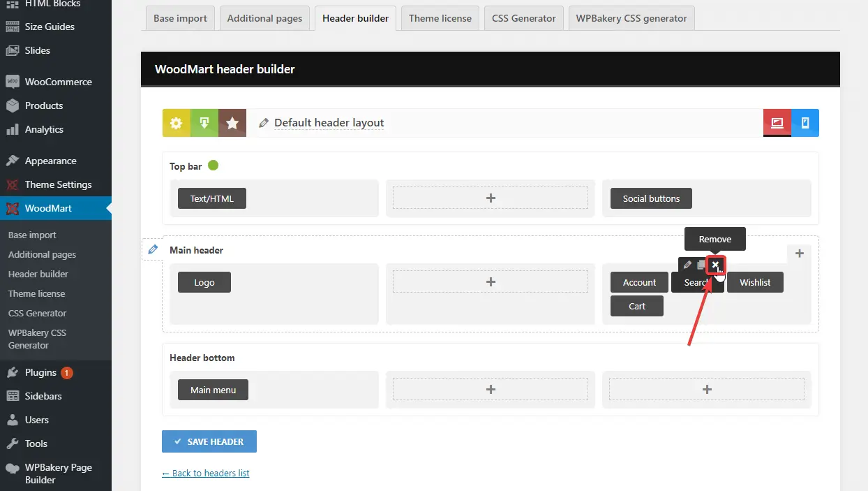Click the pencil edit icon above Search element
Image resolution: width=868 pixels, height=491 pixels.
tap(687, 265)
